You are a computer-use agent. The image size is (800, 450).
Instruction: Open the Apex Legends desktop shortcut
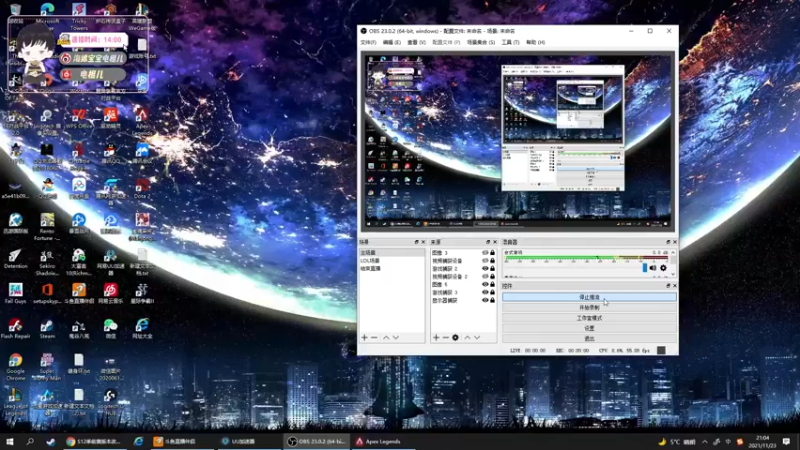pos(142,121)
